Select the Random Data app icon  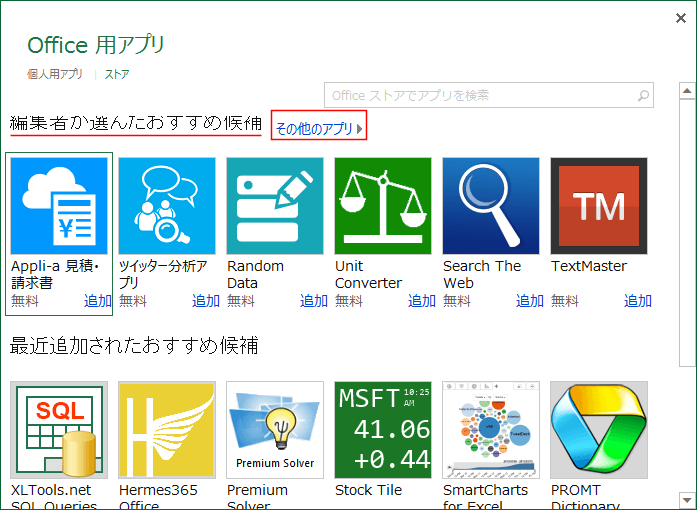[275, 206]
